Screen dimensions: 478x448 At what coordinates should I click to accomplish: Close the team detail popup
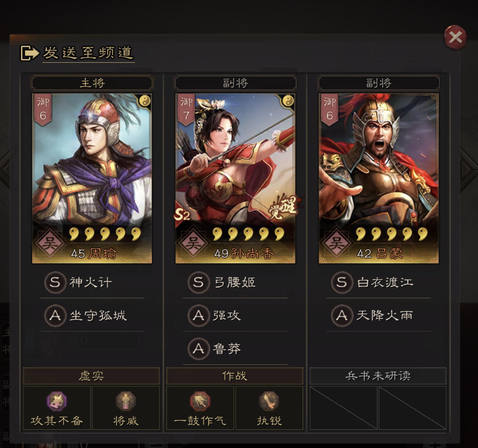[x=455, y=37]
